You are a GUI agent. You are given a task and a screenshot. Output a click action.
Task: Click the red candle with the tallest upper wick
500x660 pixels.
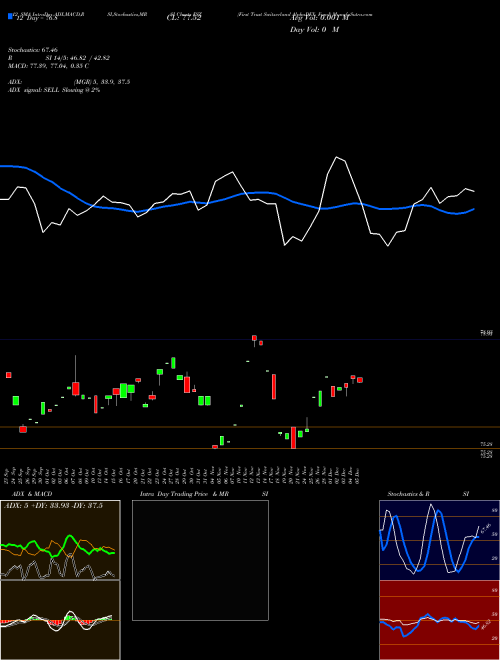tap(76, 389)
